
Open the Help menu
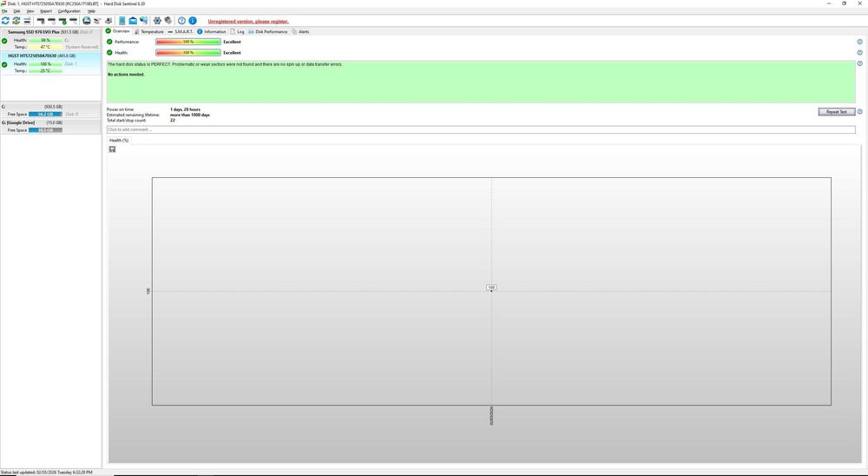pos(91,11)
